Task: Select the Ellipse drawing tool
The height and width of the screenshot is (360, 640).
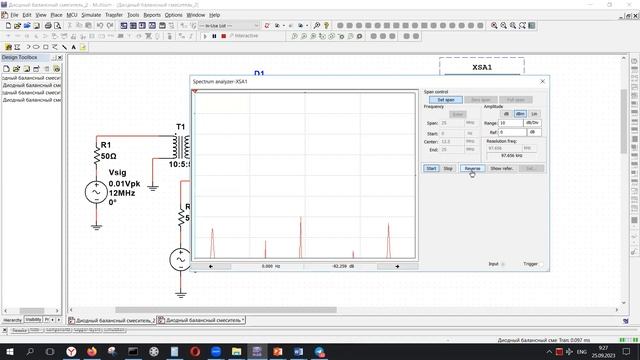Action: (36, 47)
